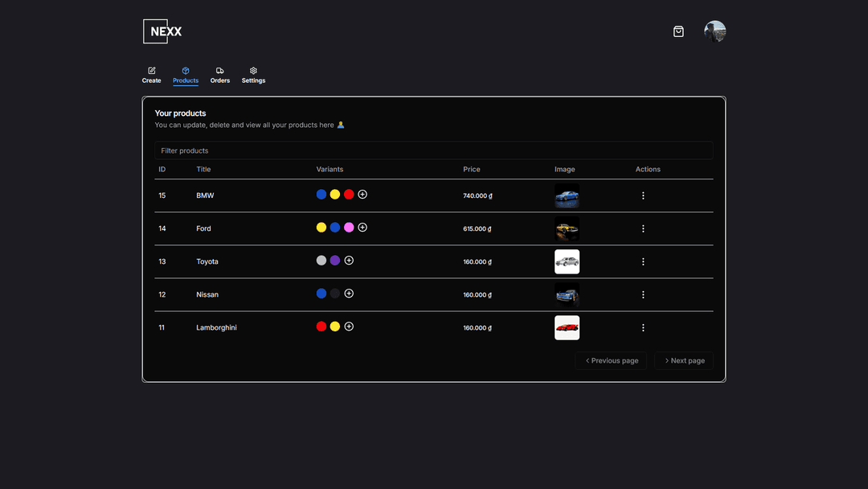Image resolution: width=868 pixels, height=489 pixels.
Task: Click the BMW title cell
Action: 205,195
